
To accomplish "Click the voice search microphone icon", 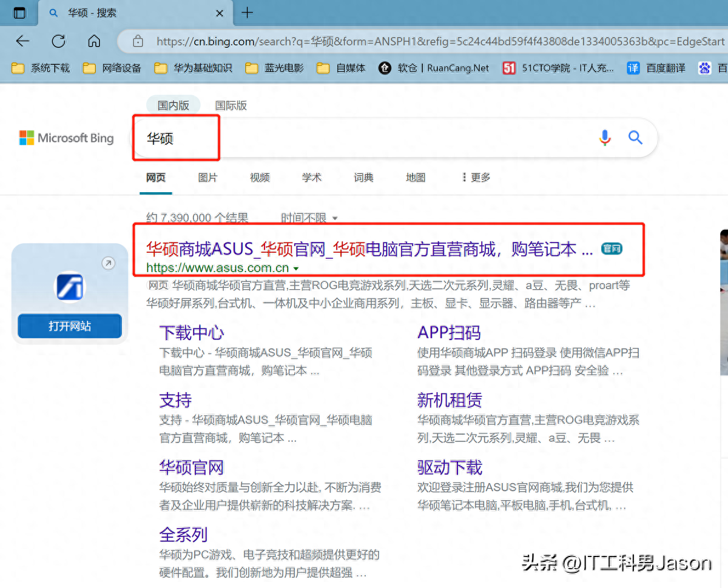I will (x=604, y=138).
